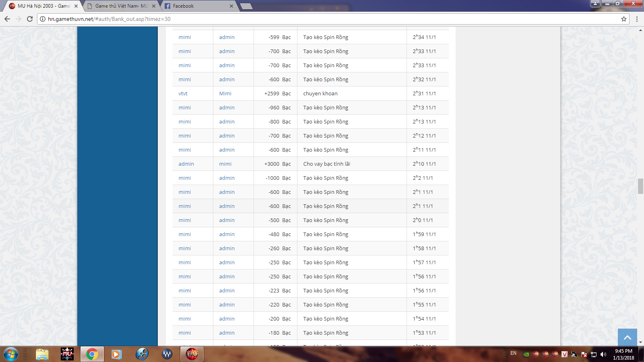Click the Show Desktop strip
Screen dimensions: 644x362
(642, 354)
